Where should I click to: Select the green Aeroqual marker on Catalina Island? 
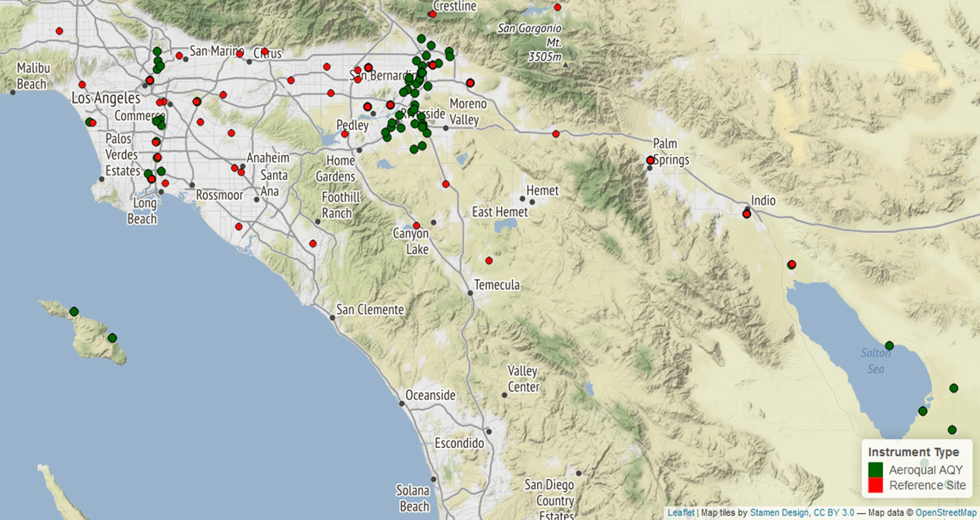[74, 310]
